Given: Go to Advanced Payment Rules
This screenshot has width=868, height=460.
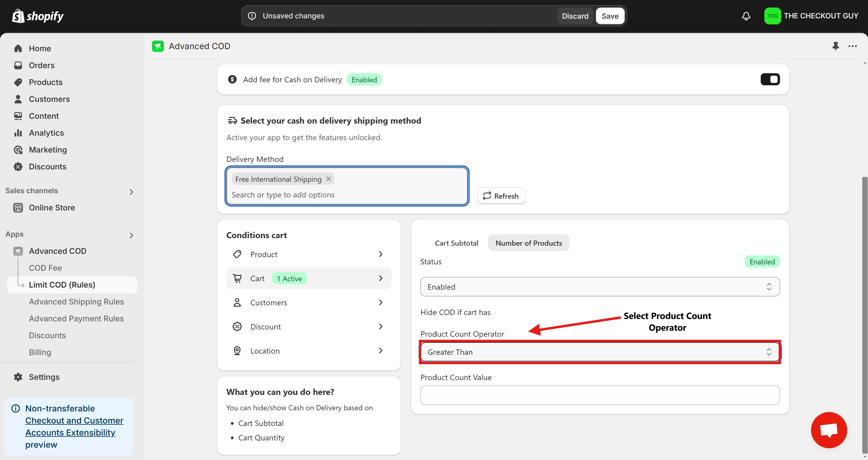Looking at the screenshot, I should [x=76, y=318].
